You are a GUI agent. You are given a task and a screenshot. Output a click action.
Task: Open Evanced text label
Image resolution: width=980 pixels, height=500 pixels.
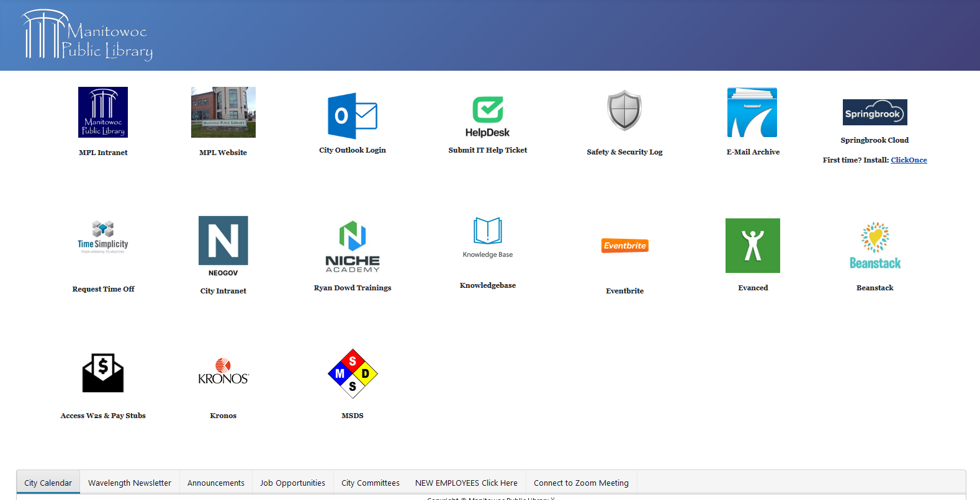753,288
